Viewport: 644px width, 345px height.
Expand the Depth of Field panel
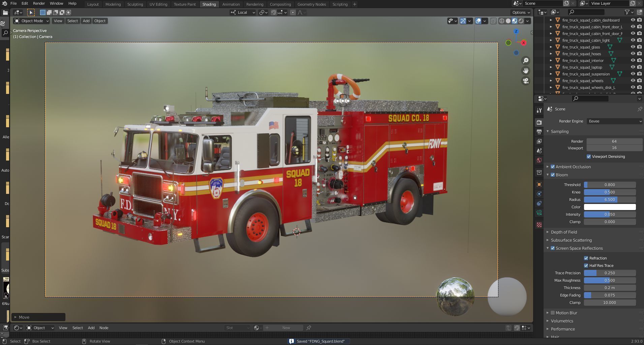[x=564, y=232]
